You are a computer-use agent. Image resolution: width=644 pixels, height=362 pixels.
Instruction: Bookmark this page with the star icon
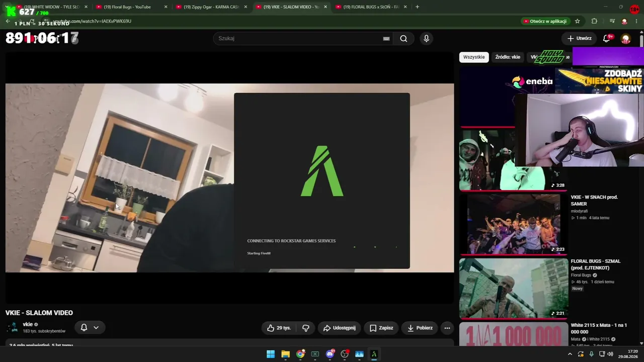578,21
